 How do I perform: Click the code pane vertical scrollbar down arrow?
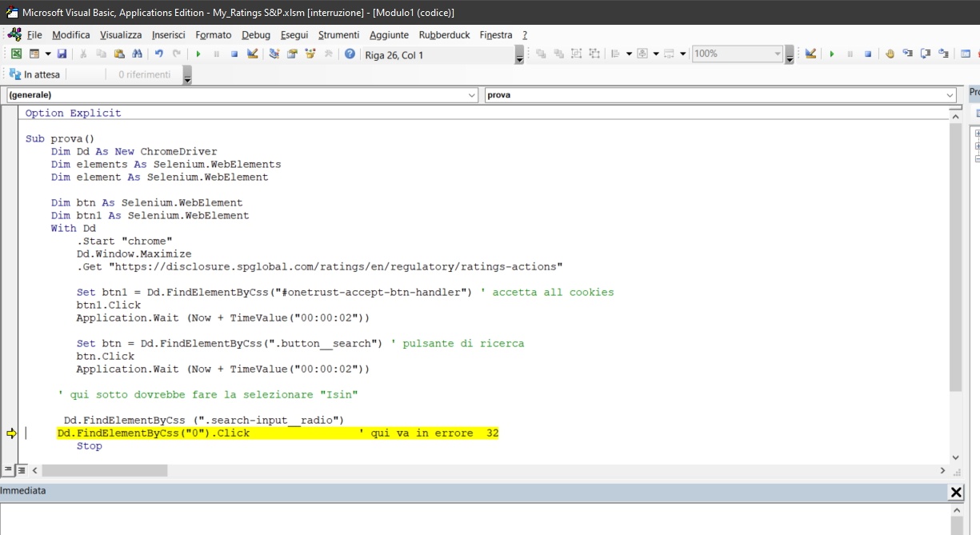(955, 457)
